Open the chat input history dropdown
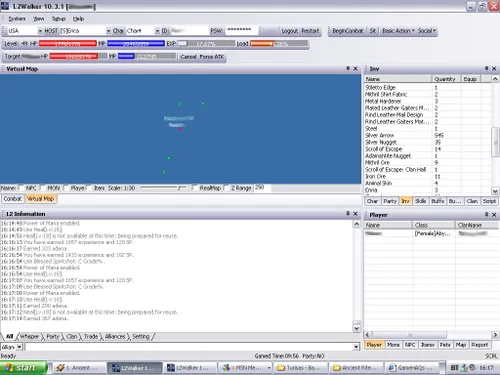 (x=356, y=347)
